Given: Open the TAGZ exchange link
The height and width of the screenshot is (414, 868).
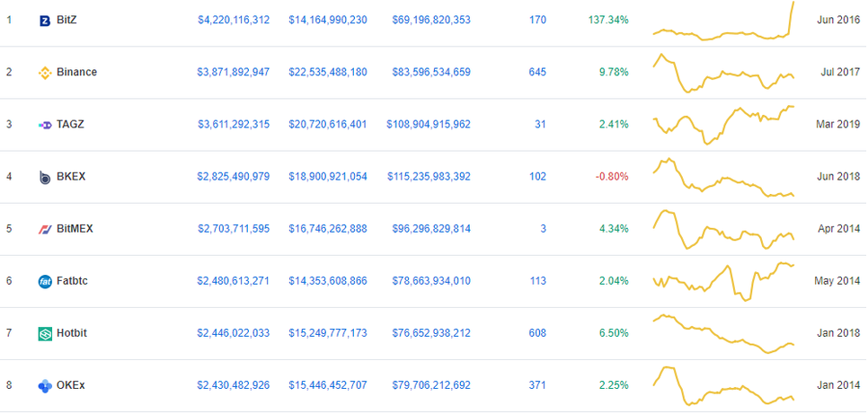Looking at the screenshot, I should tap(70, 124).
